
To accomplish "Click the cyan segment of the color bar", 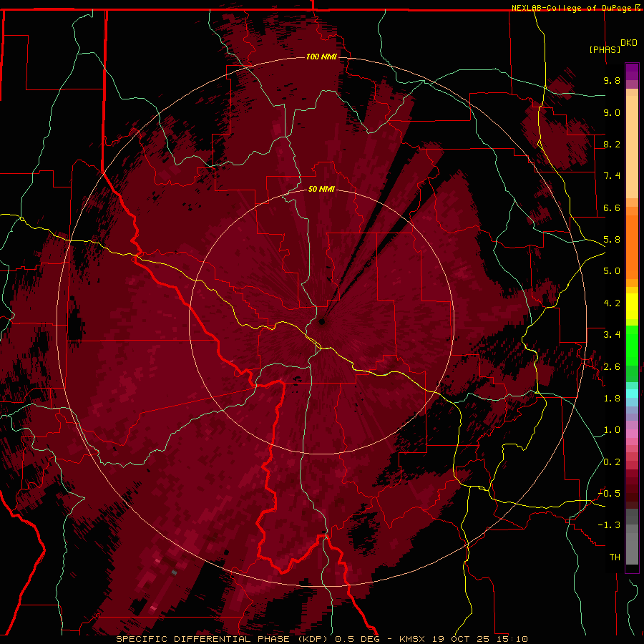I will tap(632, 394).
